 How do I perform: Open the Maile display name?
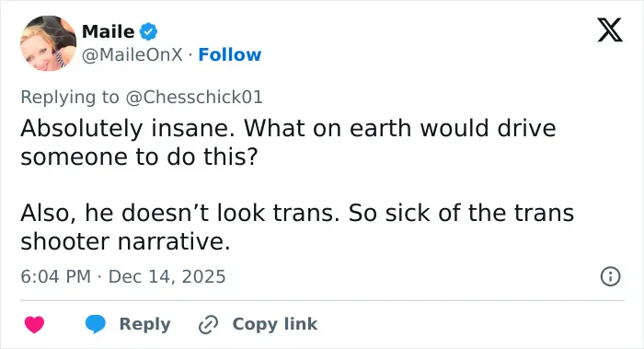pyautogui.click(x=108, y=31)
